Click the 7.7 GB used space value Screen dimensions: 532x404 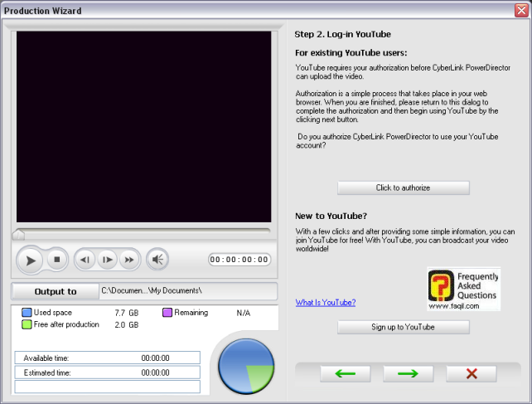tap(127, 313)
